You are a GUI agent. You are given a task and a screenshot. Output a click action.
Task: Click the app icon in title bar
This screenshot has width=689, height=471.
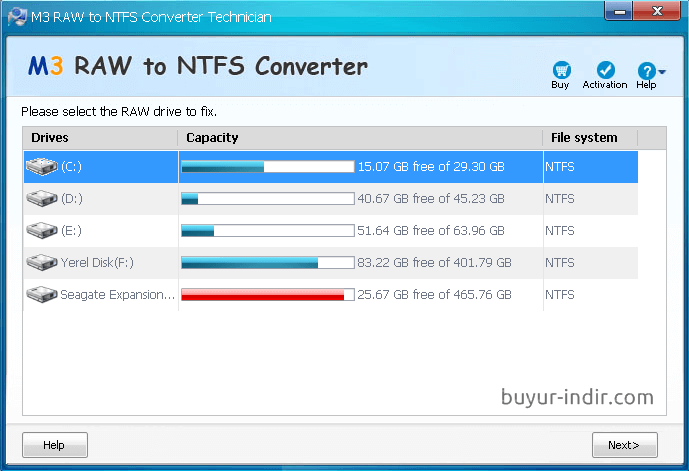[x=18, y=17]
